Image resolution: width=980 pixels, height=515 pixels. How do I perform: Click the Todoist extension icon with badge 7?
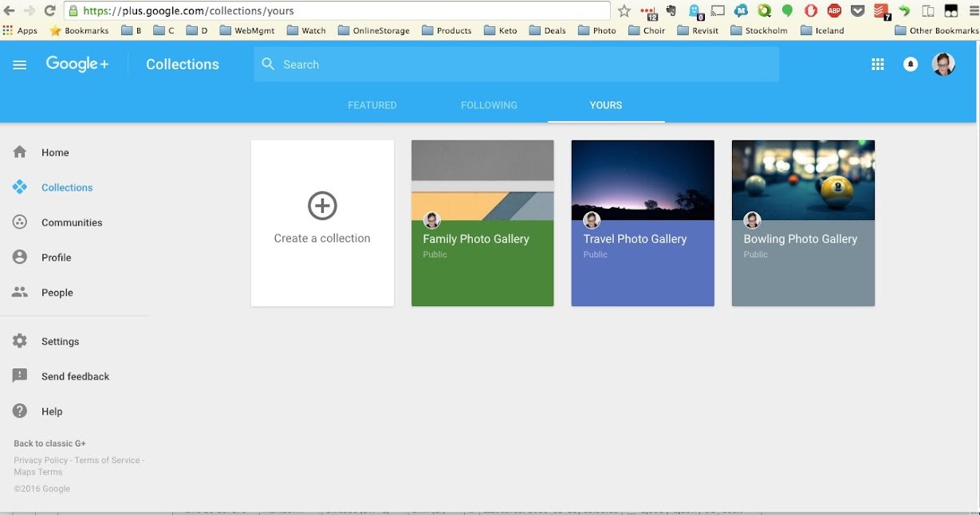(882, 11)
